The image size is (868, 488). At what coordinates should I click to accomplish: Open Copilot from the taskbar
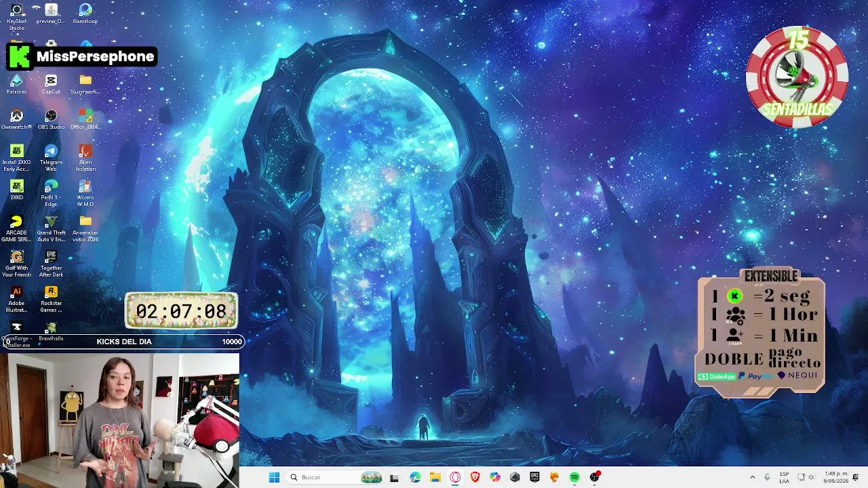pos(495,477)
